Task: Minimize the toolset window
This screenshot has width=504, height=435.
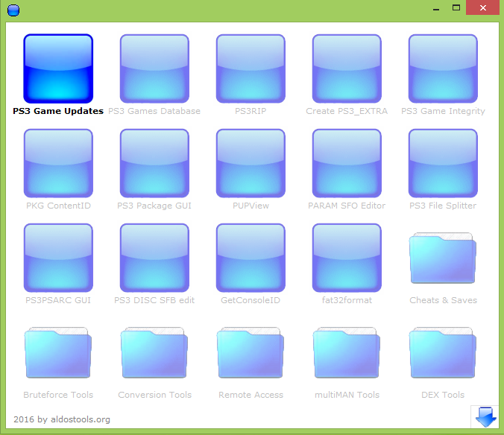Action: [436, 8]
